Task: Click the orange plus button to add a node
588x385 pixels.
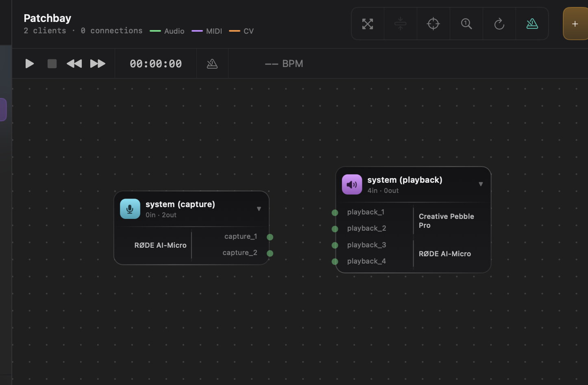Action: click(575, 24)
